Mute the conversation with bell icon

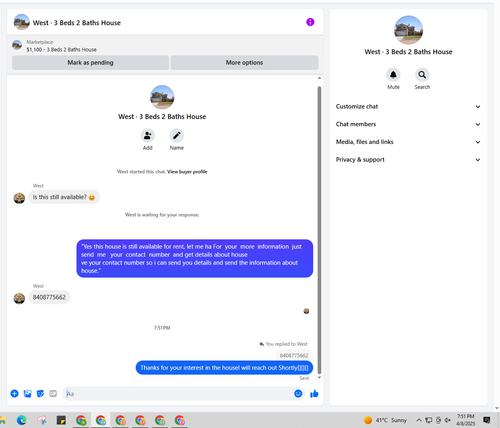click(x=393, y=75)
